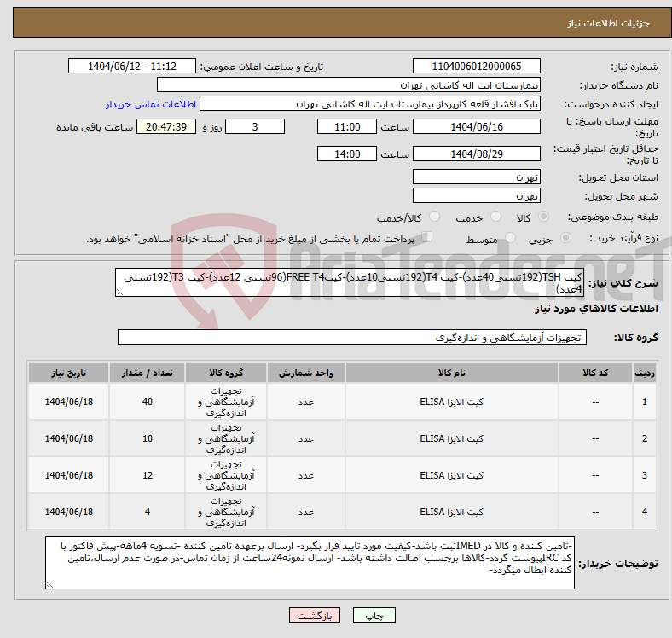Select the متوسط purchase type radio
The height and width of the screenshot is (638, 672).
tap(510, 237)
